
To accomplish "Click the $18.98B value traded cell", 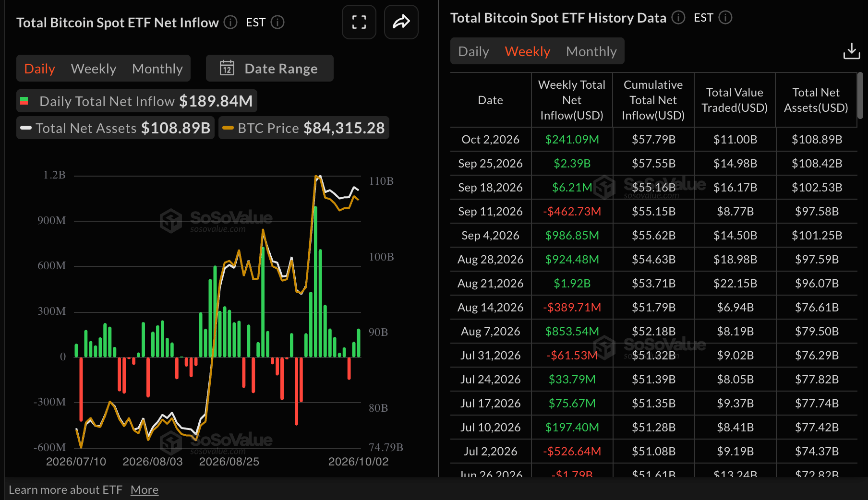I will tap(735, 259).
